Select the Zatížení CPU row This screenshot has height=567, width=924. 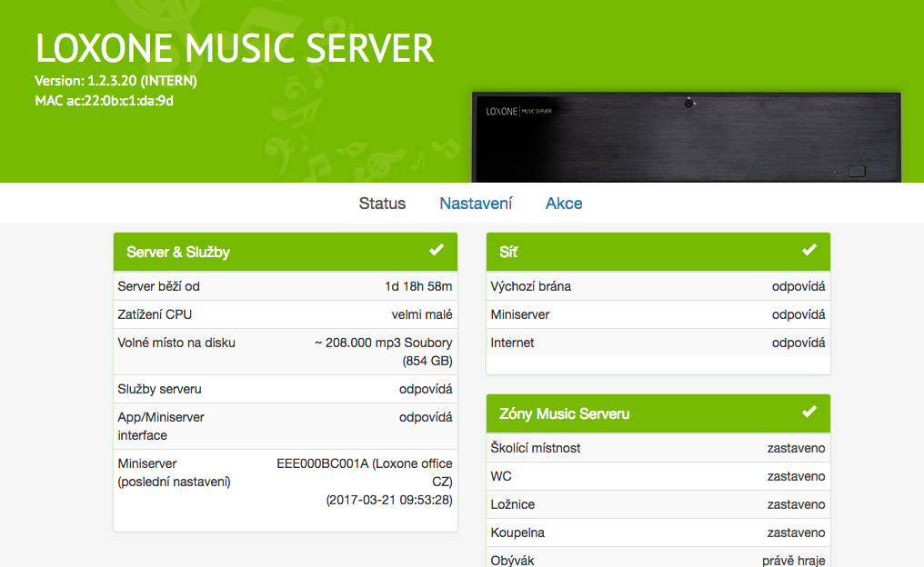click(x=285, y=314)
